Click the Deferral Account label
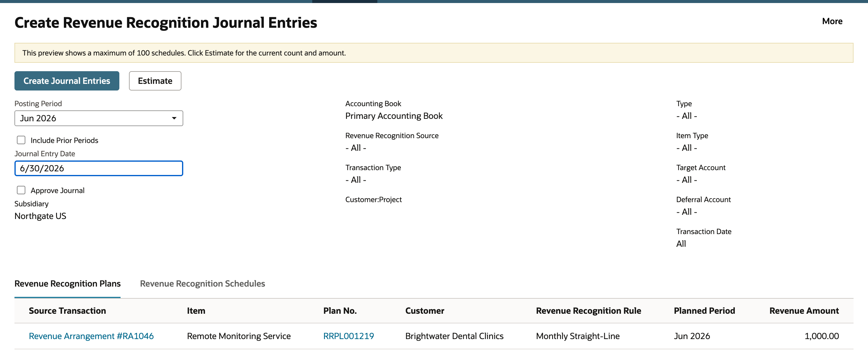 pyautogui.click(x=703, y=199)
